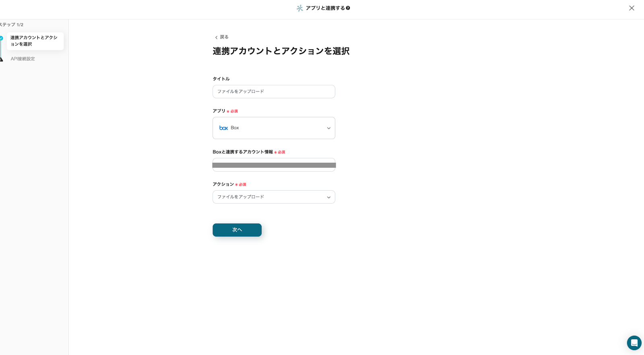Switch to the API接続設定 step
The height and width of the screenshot is (355, 644).
pos(23,59)
